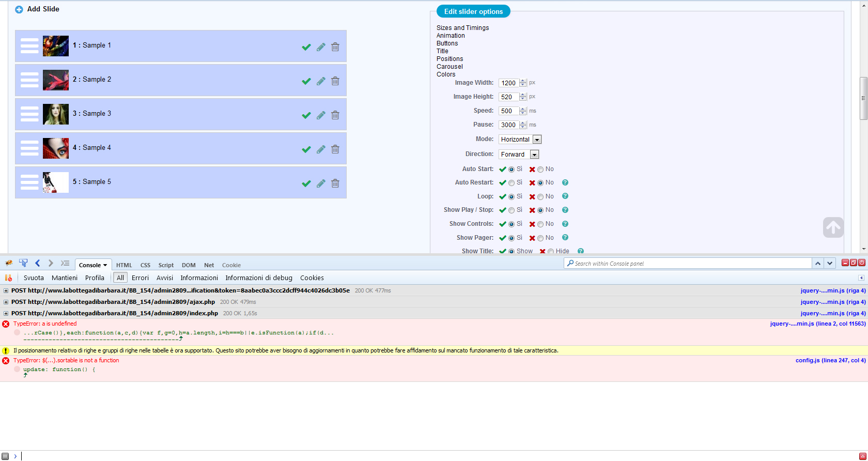The width and height of the screenshot is (868, 461).
Task: Open the Direction dropdown set to Forward
Action: coord(519,155)
